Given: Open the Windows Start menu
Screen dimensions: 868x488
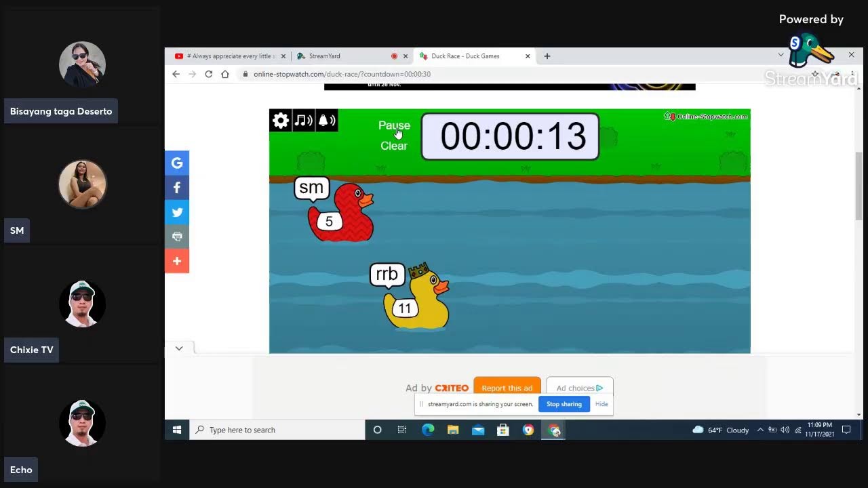Looking at the screenshot, I should 177,430.
